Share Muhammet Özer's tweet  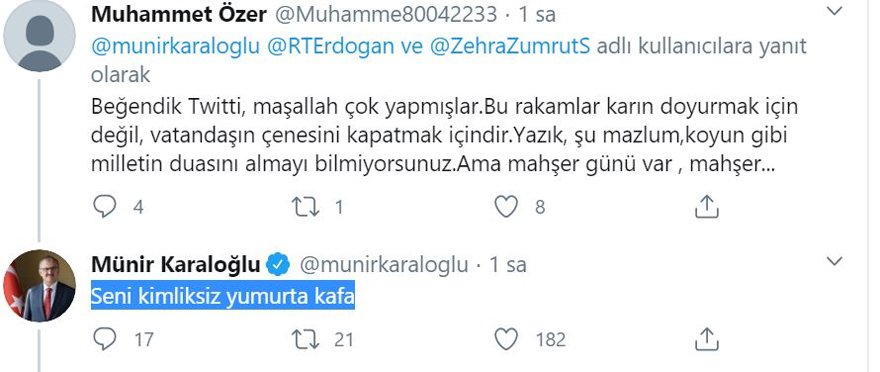[x=707, y=206]
